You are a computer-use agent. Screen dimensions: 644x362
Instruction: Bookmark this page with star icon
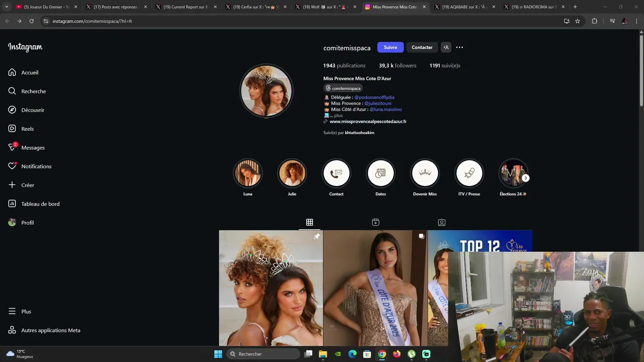[x=578, y=21]
